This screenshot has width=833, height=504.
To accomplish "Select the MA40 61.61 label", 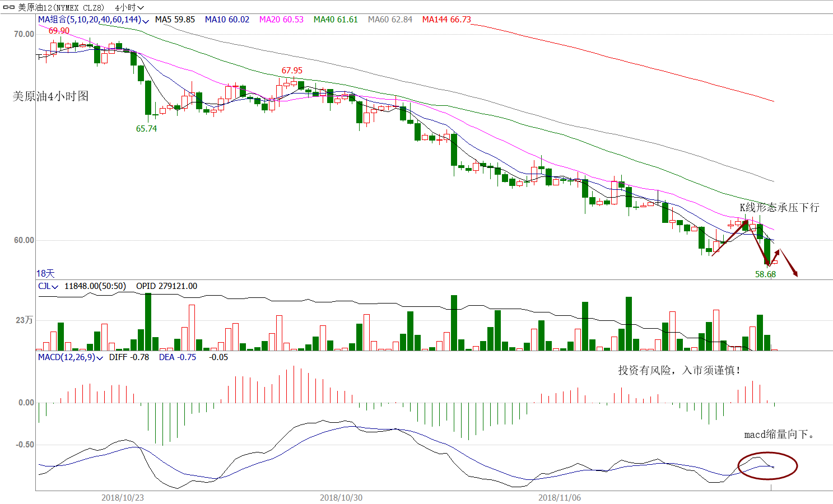I will point(336,20).
